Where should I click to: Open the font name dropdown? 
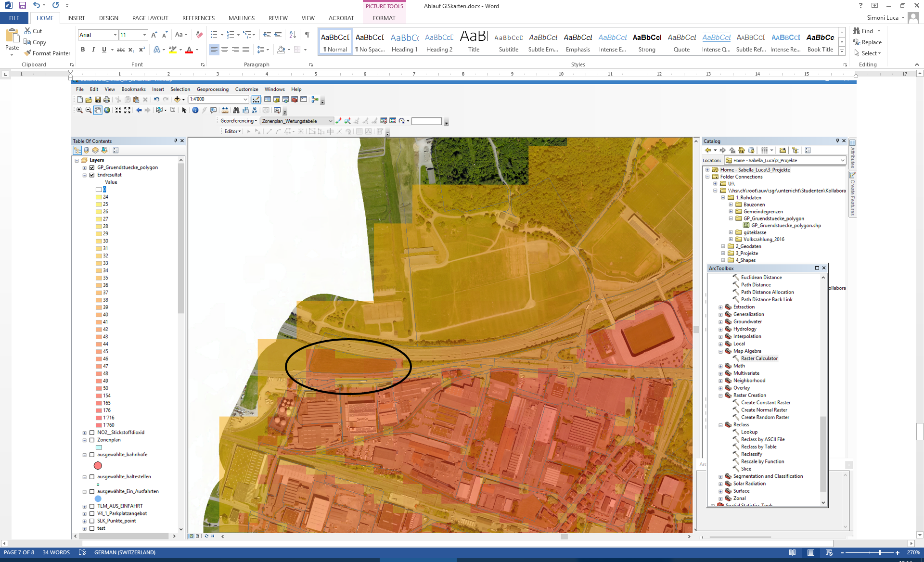click(x=115, y=35)
